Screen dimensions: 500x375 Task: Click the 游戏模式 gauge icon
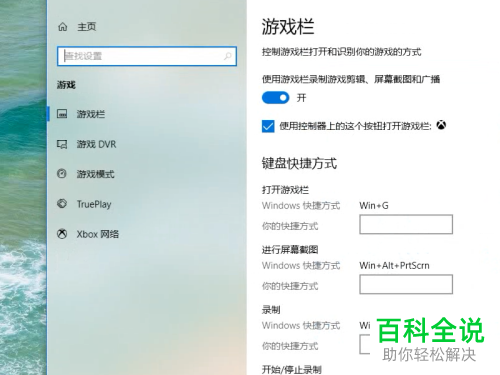coord(62,174)
